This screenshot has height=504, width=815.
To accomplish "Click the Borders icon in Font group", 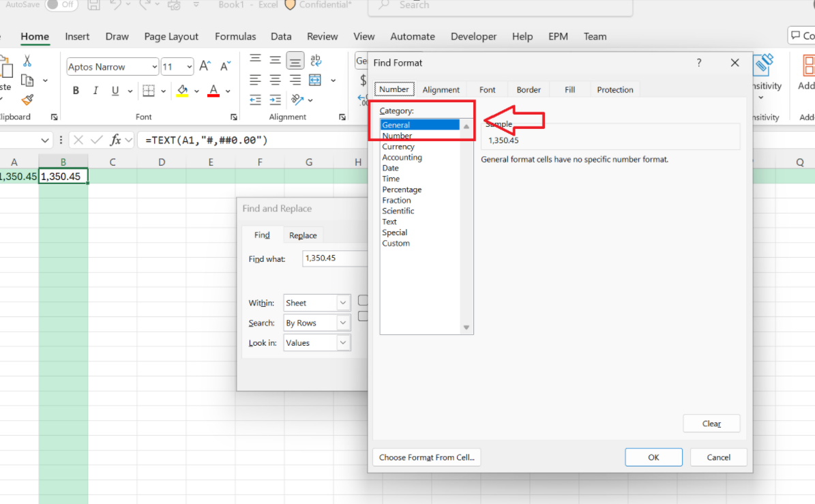I will [x=149, y=91].
